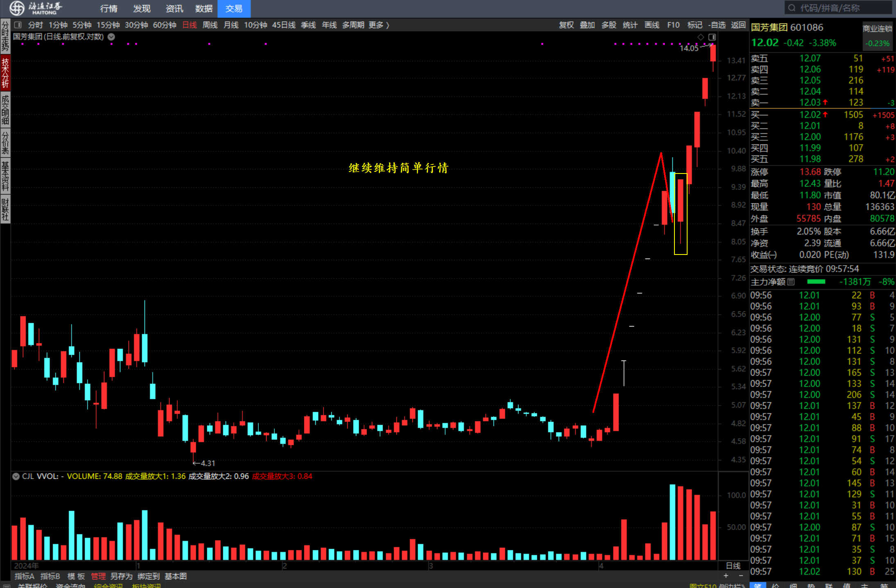Toggle right sidebar panel icon above chart
Viewport: 896px width, 588px height.
712,37
